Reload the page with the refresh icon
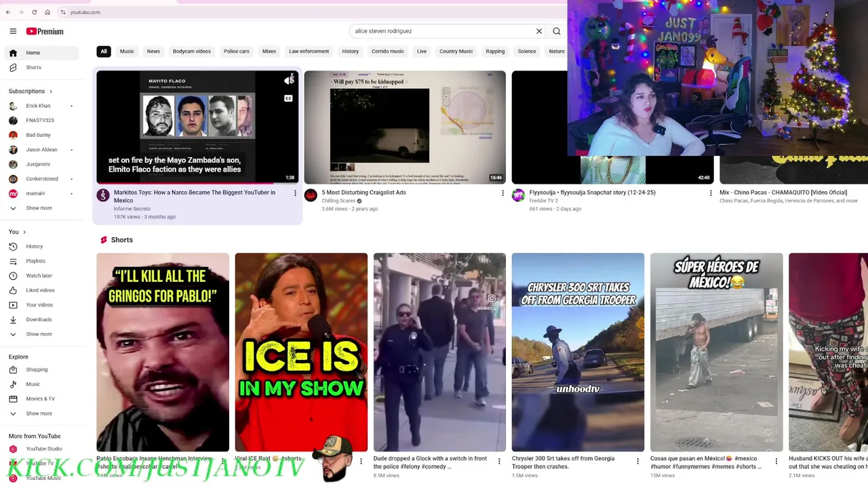 tap(34, 12)
